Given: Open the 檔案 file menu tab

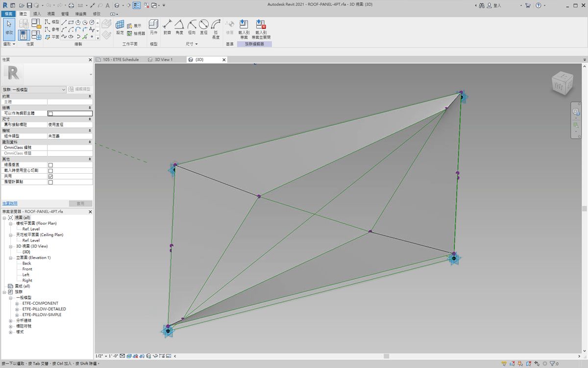Looking at the screenshot, I should 8,14.
